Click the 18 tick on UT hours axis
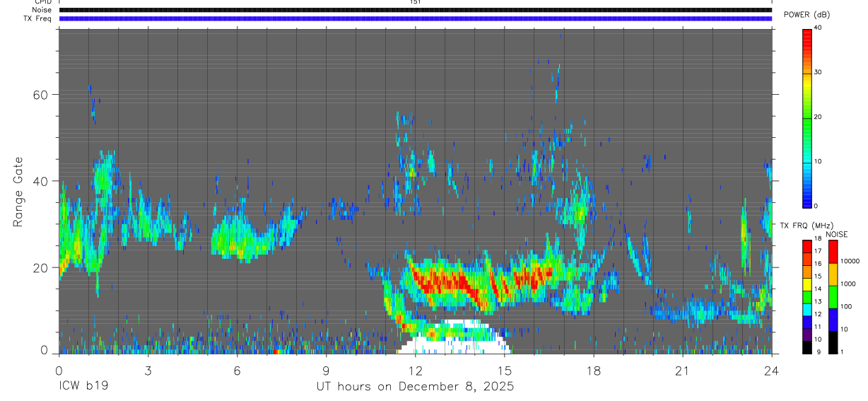This screenshot has height=401, width=868. coord(594,370)
